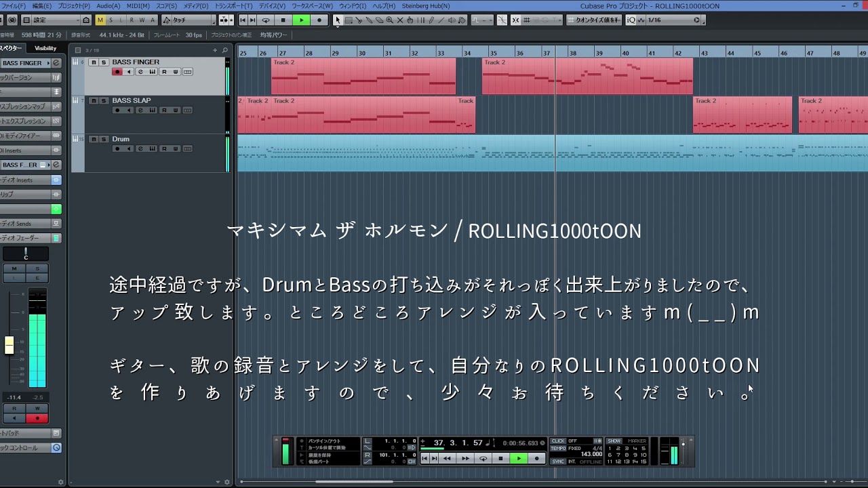Toggle global Read automation R button
This screenshot has width=868, height=488.
[132, 20]
